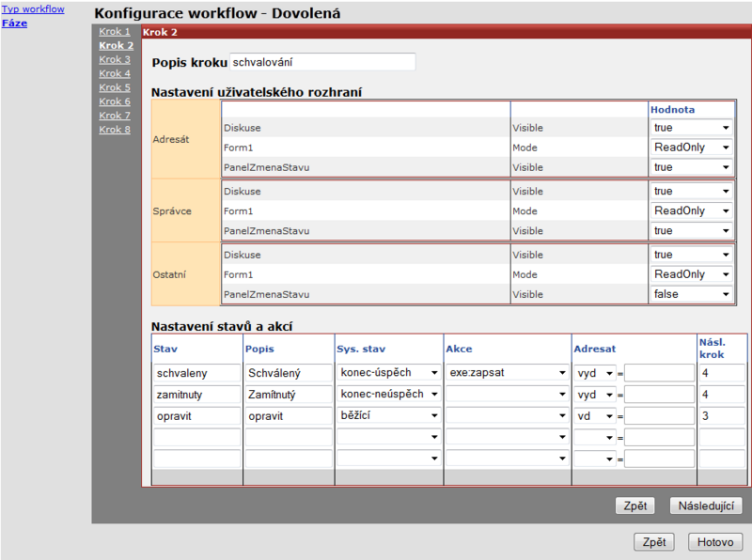The width and height of the screenshot is (752, 560).
Task: Finish with the Hotovo button
Action: pyautogui.click(x=715, y=542)
